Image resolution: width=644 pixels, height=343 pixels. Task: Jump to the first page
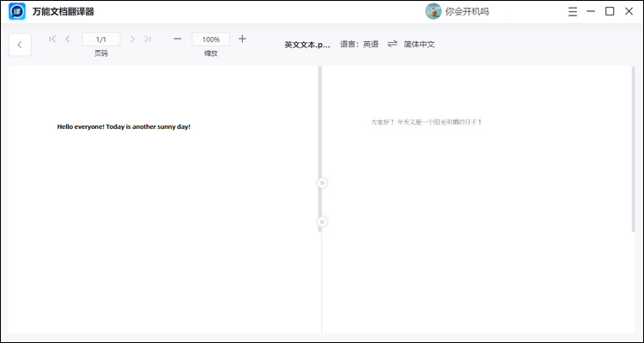(x=52, y=39)
